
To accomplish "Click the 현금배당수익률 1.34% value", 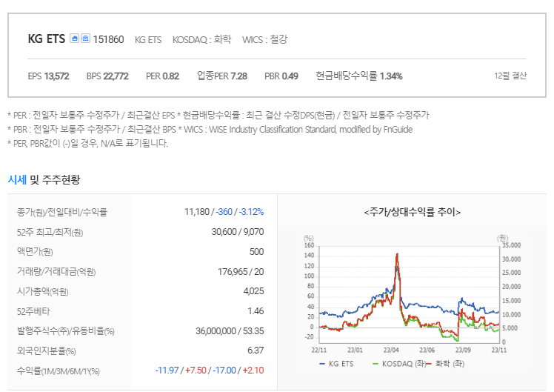I will [x=359, y=76].
